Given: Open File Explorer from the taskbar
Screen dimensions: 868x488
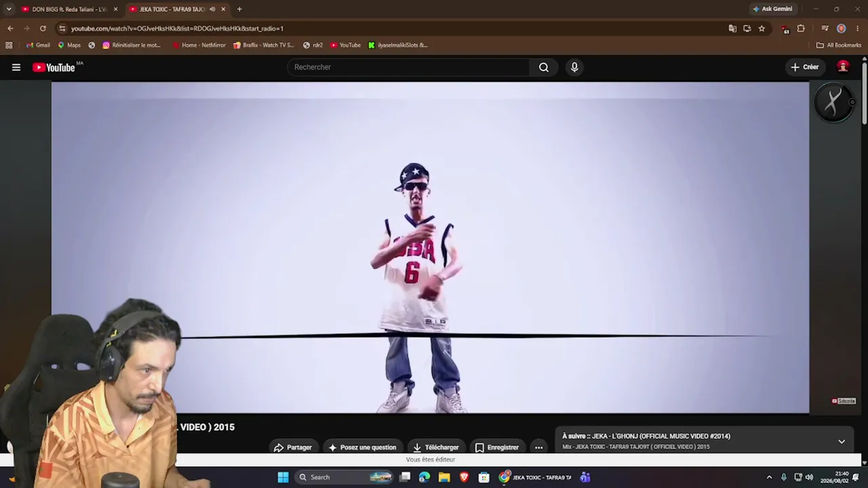Looking at the screenshot, I should [444, 477].
